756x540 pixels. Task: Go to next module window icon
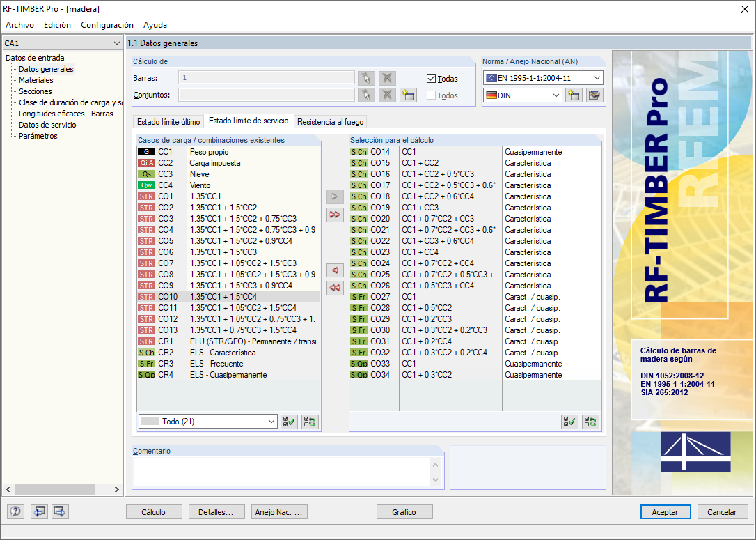pyautogui.click(x=60, y=511)
